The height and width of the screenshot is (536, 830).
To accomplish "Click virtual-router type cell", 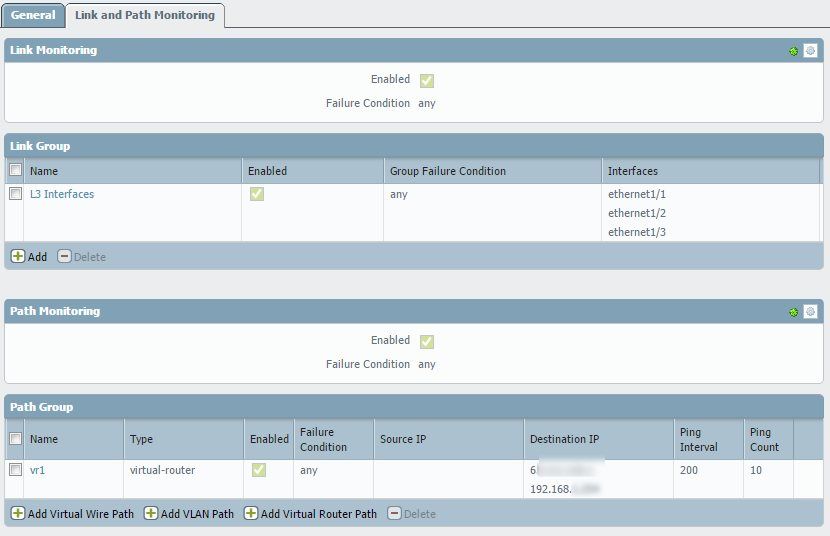I will [x=163, y=470].
